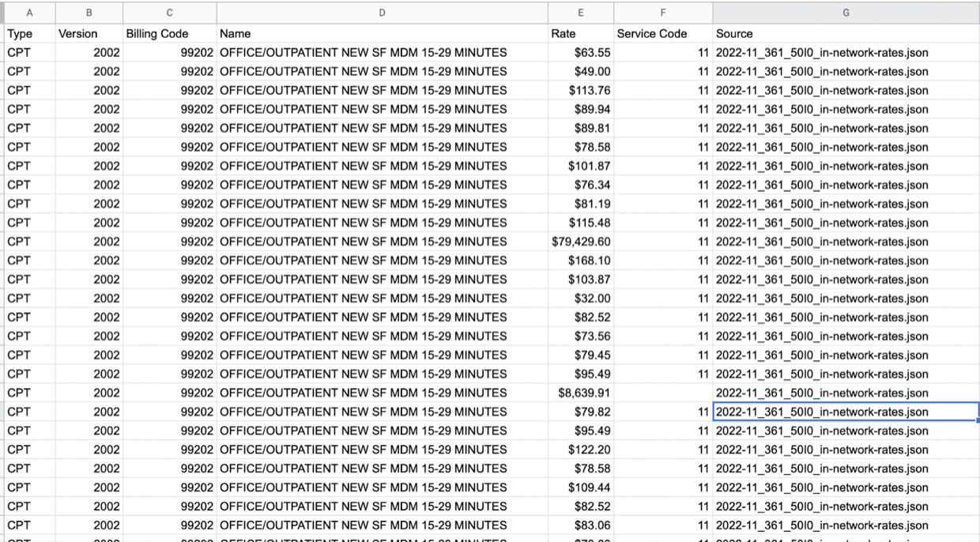Select column E header
Screen dimensions: 980x542
pyautogui.click(x=581, y=13)
